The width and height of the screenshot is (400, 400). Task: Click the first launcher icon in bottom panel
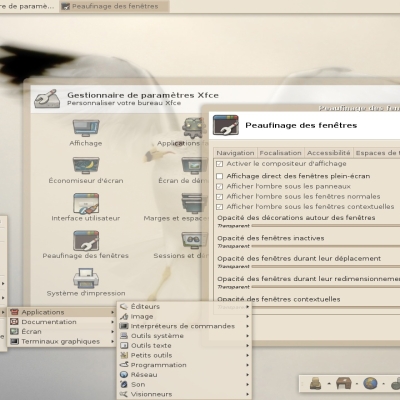coord(315,383)
